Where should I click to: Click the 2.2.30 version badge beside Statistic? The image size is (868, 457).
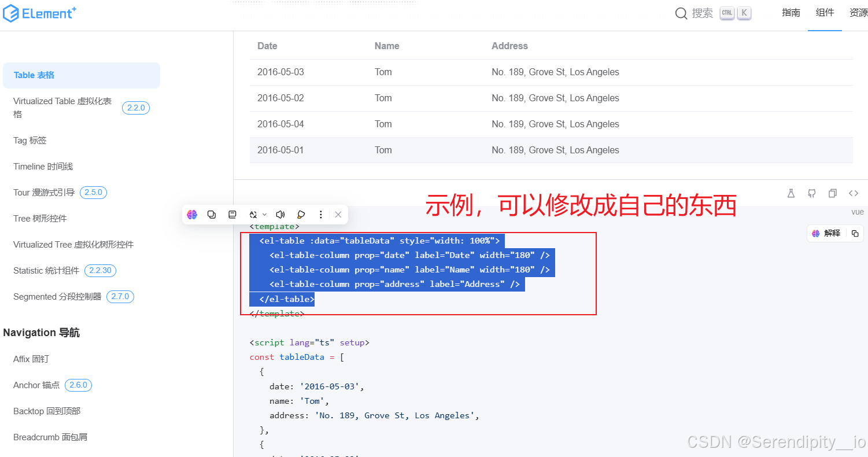coord(101,271)
